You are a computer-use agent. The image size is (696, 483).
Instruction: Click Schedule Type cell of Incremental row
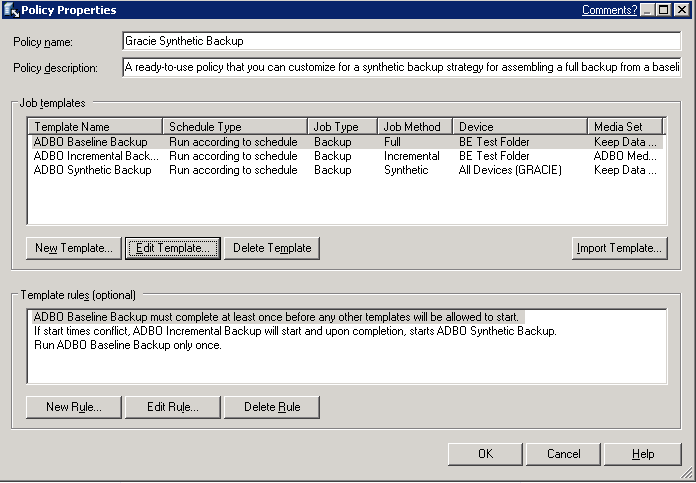coord(233,156)
